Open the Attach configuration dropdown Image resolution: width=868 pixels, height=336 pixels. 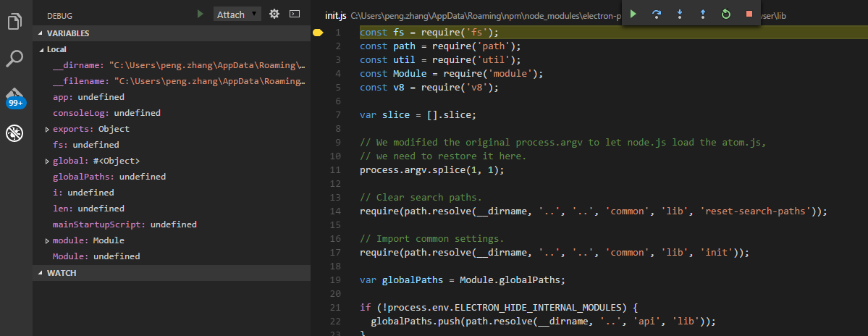(237, 14)
